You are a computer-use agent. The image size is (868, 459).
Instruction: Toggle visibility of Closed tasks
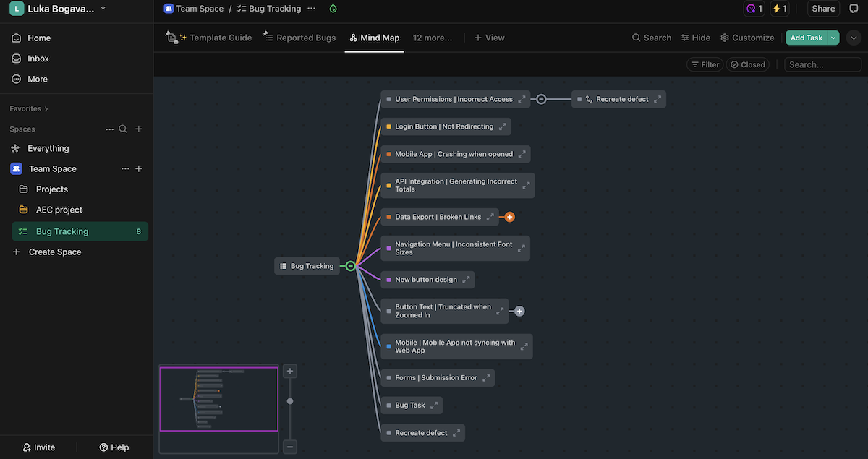coord(748,64)
